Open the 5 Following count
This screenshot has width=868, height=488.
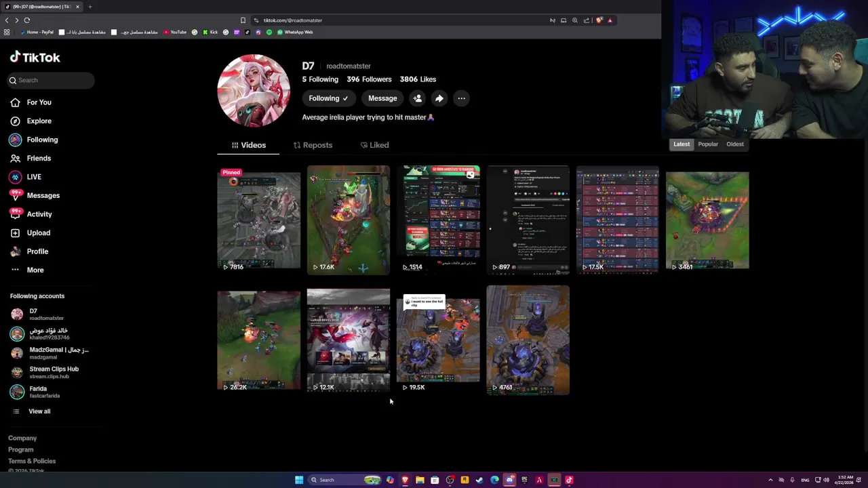320,79
